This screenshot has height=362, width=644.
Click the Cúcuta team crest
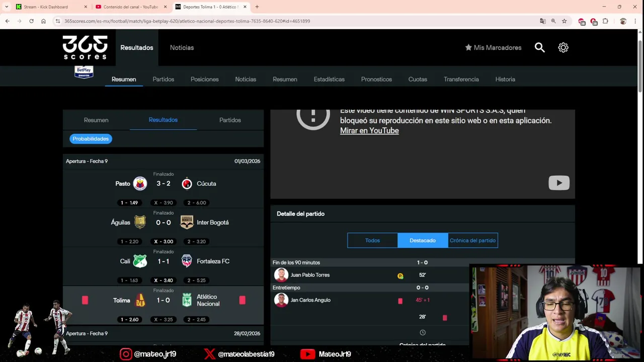tap(187, 184)
